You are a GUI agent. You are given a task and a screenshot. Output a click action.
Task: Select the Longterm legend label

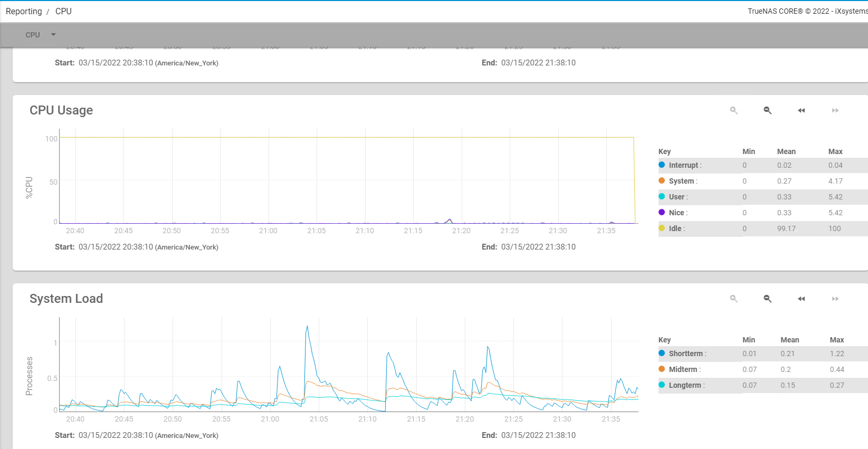click(x=686, y=385)
